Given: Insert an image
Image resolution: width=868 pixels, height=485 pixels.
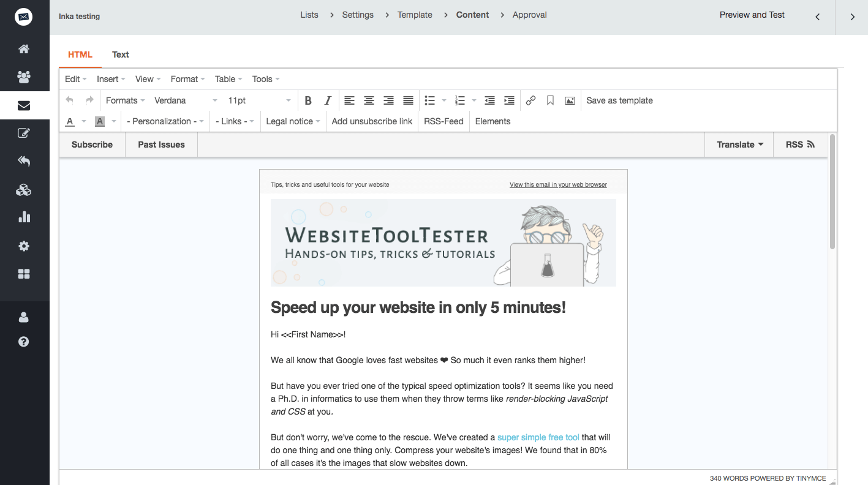Looking at the screenshot, I should [570, 100].
